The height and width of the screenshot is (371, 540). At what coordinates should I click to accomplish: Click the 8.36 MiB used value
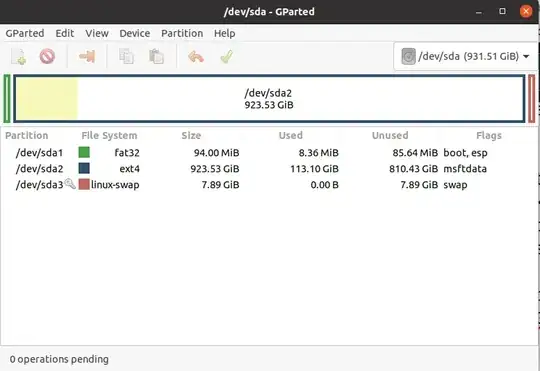319,153
